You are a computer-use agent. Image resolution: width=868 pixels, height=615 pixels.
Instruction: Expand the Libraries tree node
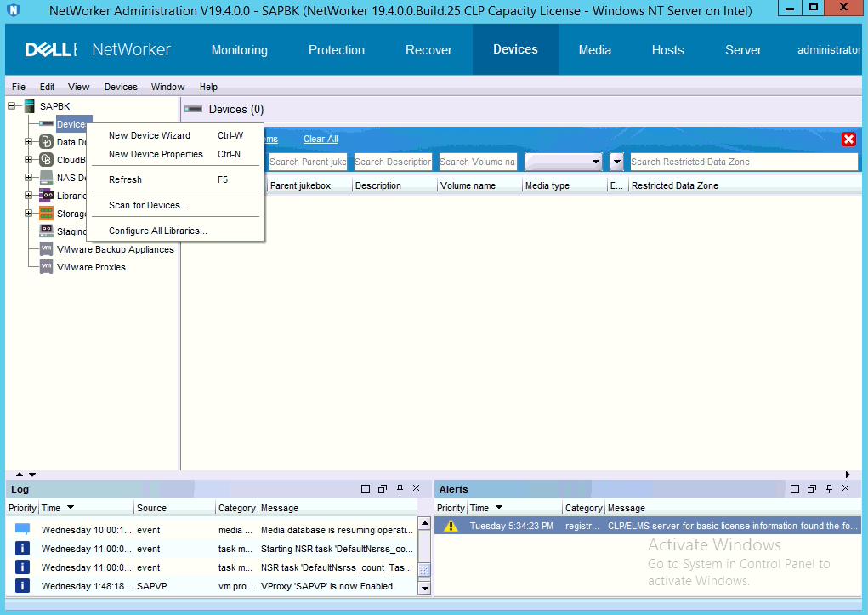point(29,196)
